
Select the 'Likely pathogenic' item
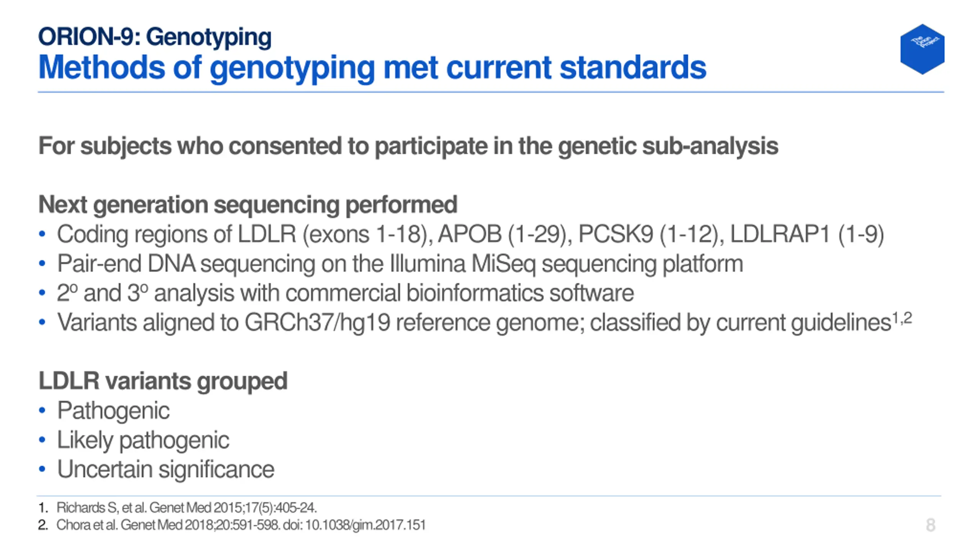(x=143, y=440)
